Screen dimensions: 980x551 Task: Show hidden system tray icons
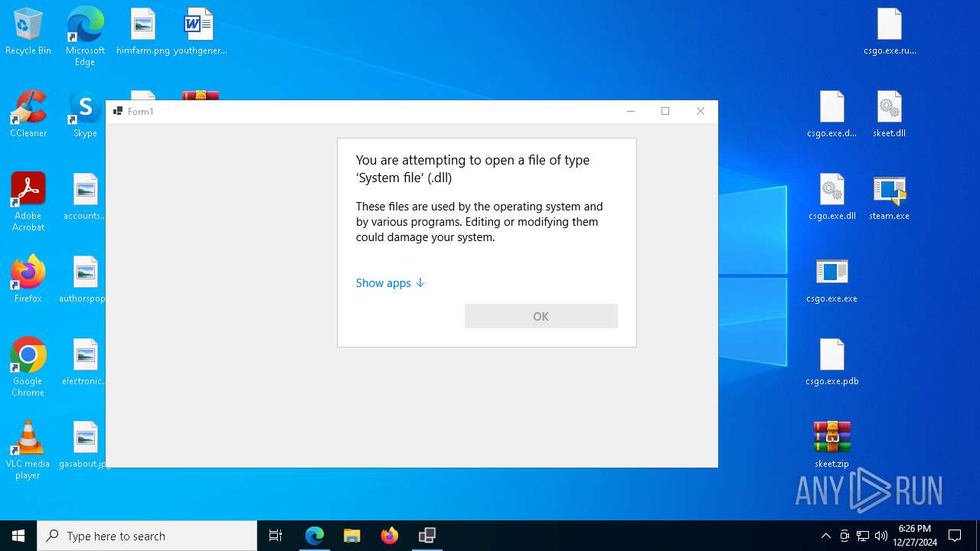pos(825,536)
